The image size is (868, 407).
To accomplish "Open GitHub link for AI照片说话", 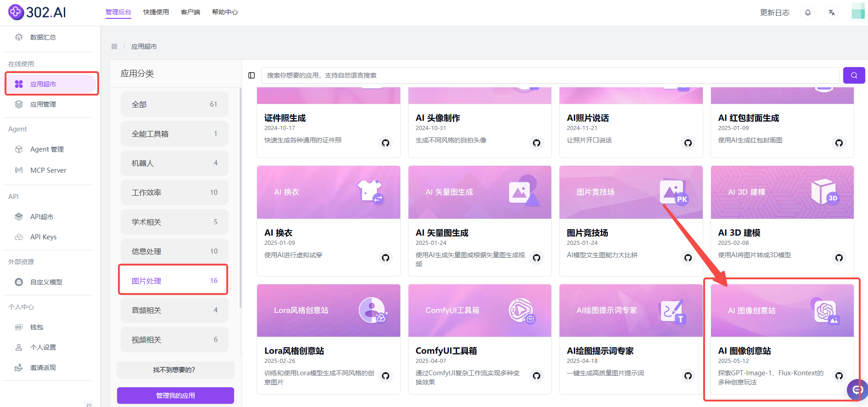I will 688,143.
